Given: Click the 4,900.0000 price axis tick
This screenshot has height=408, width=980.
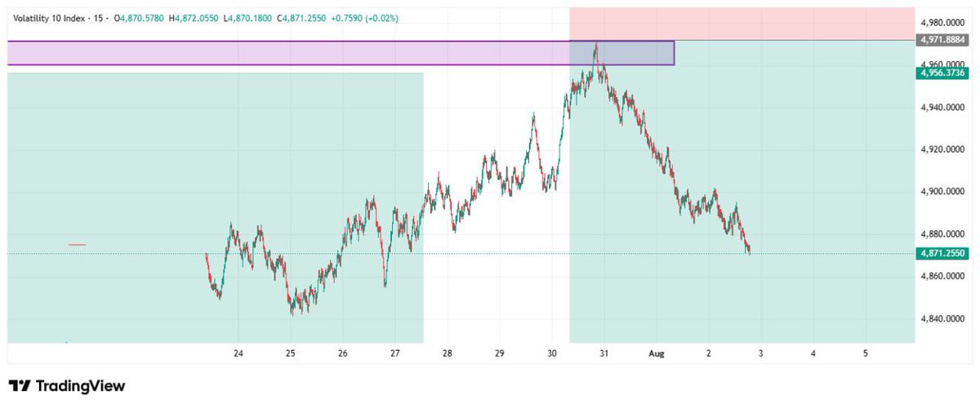Looking at the screenshot, I should 943,193.
